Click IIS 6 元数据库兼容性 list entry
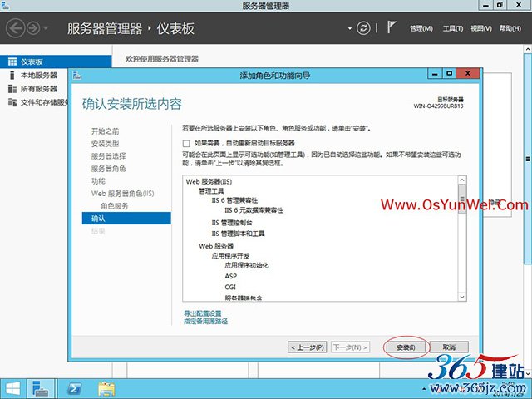Viewport: 532px width, 399px height. [x=254, y=210]
